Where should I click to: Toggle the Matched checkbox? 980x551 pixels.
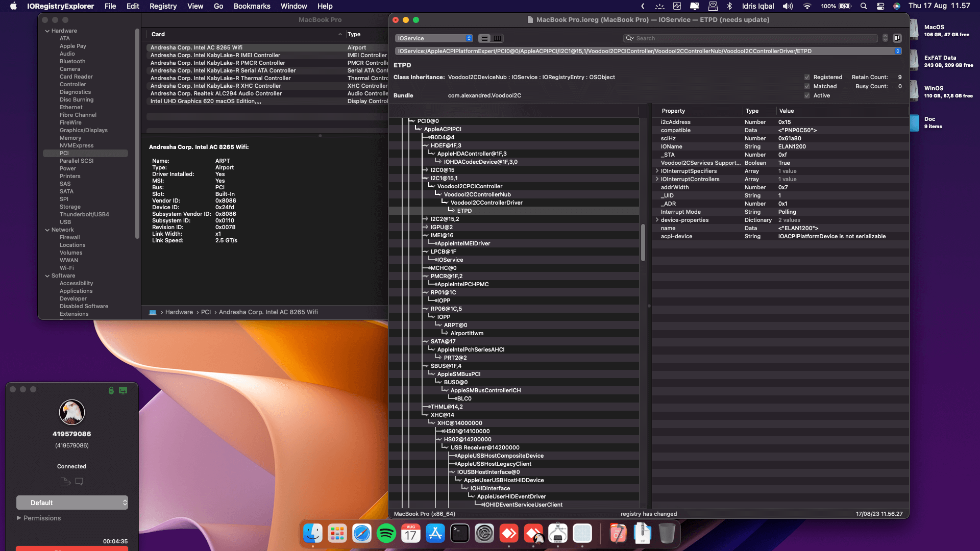tap(807, 87)
